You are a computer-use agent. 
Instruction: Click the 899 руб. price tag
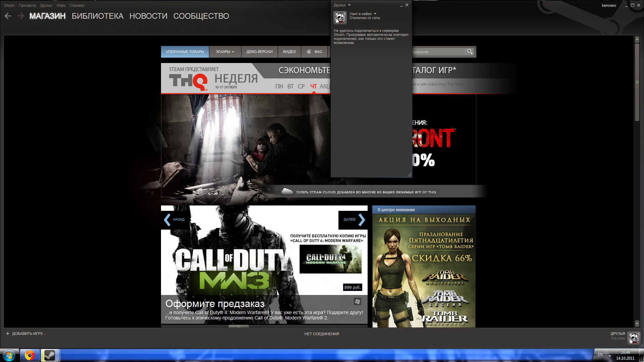point(352,287)
